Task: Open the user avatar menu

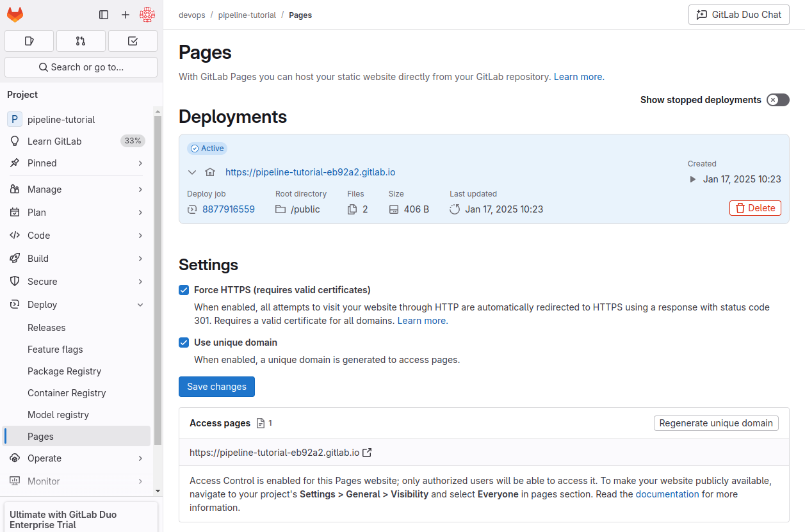Action: (x=147, y=15)
